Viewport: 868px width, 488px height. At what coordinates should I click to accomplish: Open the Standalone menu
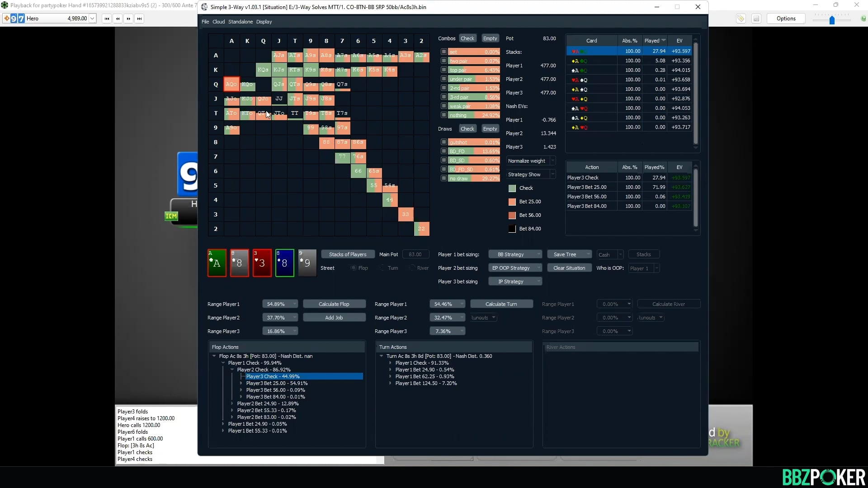coord(240,22)
